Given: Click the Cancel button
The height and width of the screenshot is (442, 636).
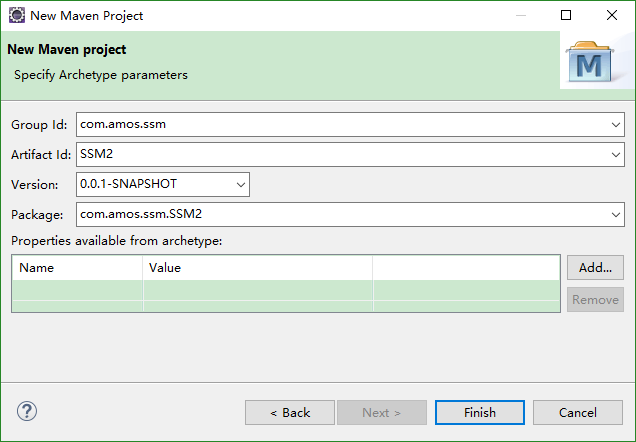Looking at the screenshot, I should click(578, 412).
